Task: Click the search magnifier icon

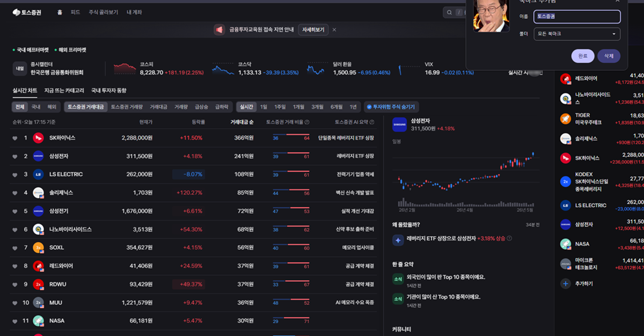Action: click(x=450, y=12)
